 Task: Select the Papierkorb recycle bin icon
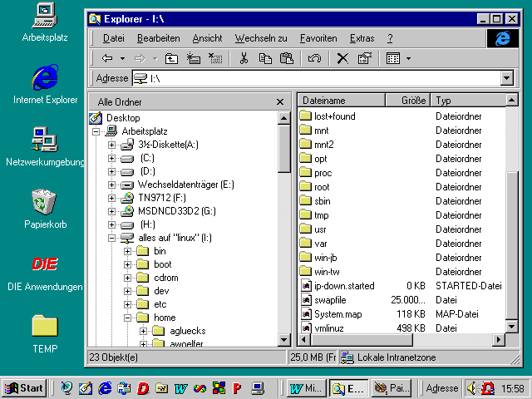click(x=45, y=209)
